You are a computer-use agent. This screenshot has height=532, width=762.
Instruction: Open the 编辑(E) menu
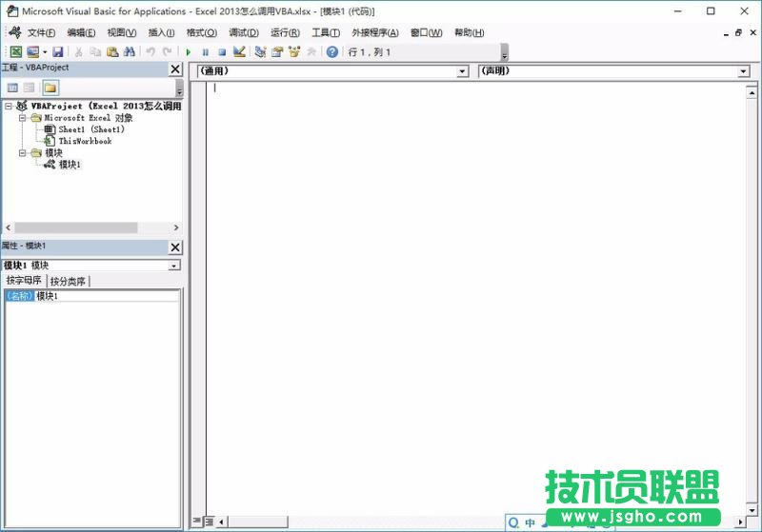81,32
